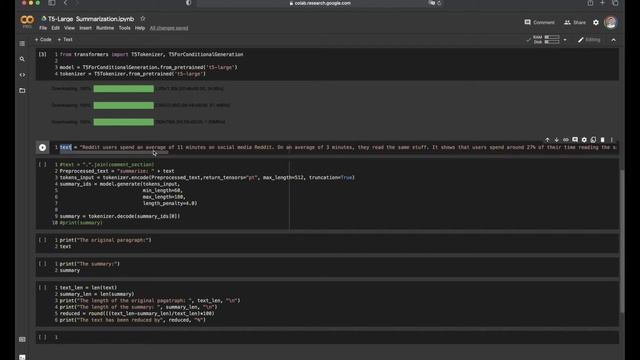Click the 'model = T5ForConditionalGeneration' code line
640x360 pixels.
(x=149, y=67)
